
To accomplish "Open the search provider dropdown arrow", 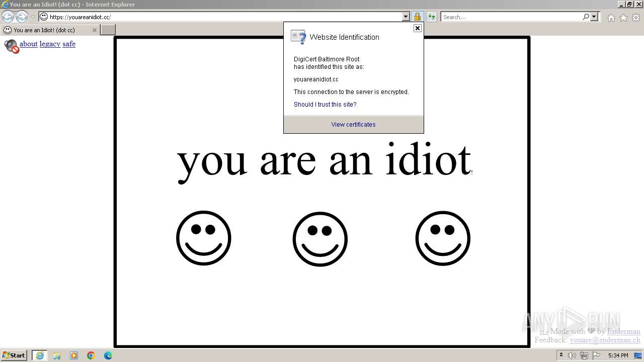I will (x=594, y=17).
